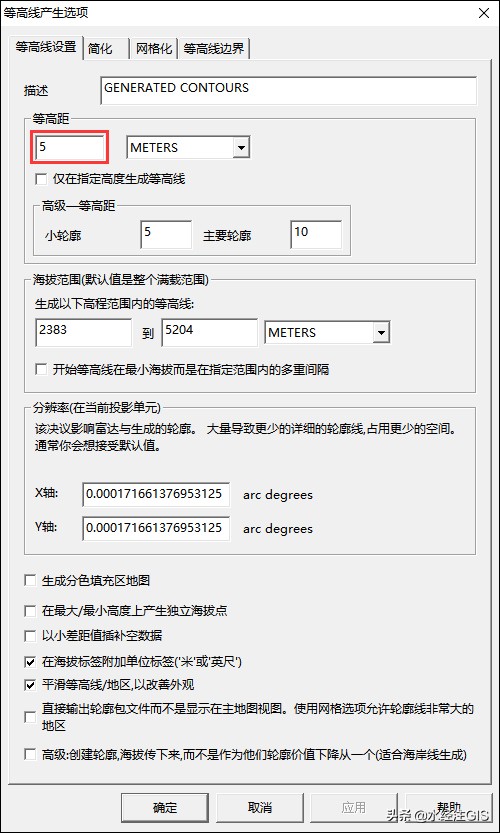Select the 等高线边界 tab
Viewport: 500px width, 833px height.
point(214,49)
